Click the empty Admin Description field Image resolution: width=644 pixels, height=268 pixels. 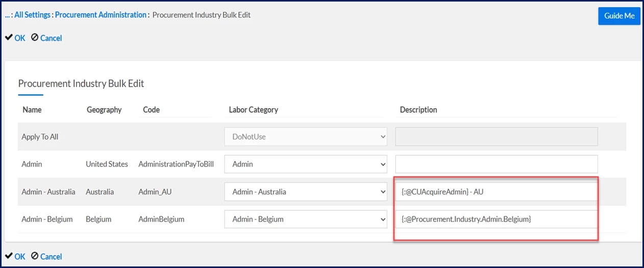point(497,164)
